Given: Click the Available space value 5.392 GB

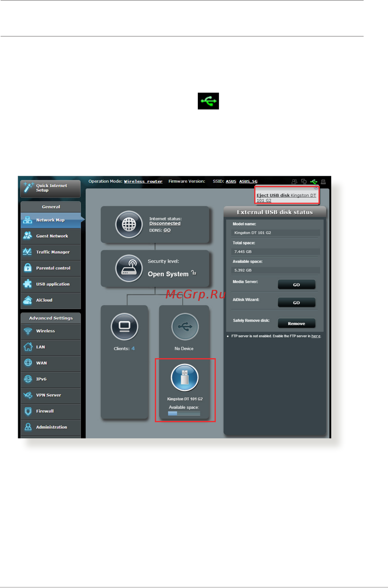Looking at the screenshot, I should [276, 270].
